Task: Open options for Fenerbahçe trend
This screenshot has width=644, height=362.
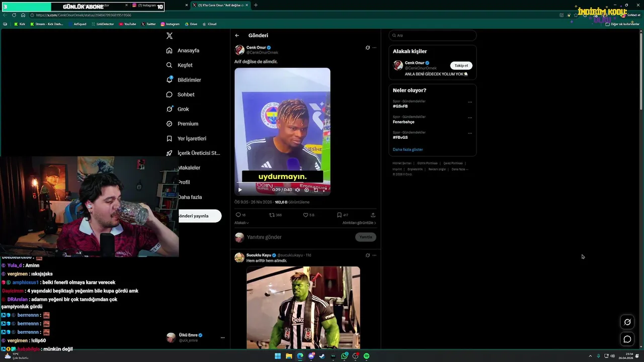Action: coord(470,118)
